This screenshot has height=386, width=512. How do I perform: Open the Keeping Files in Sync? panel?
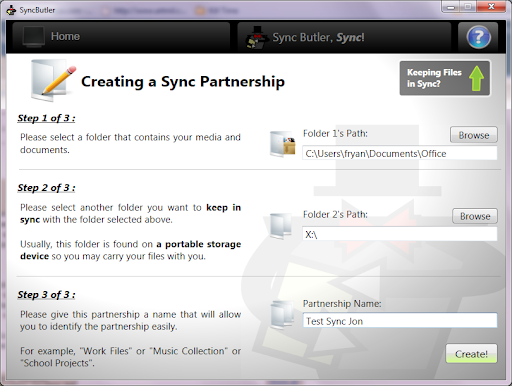coord(445,78)
